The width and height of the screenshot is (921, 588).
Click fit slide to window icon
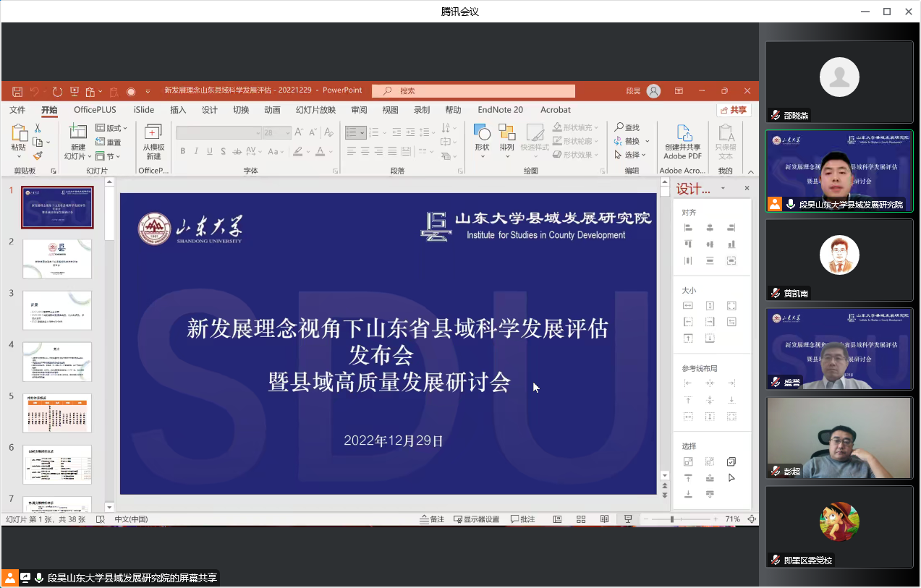pyautogui.click(x=752, y=519)
